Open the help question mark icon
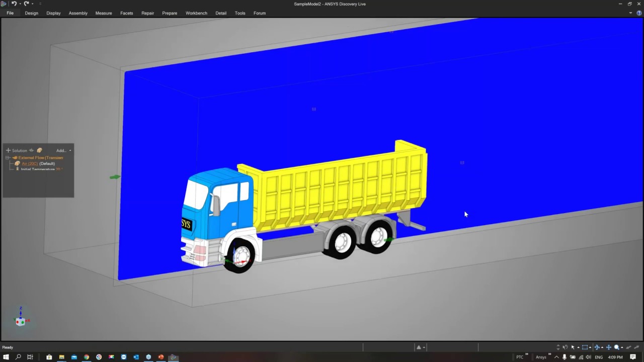The height and width of the screenshot is (362, 644). point(639,13)
